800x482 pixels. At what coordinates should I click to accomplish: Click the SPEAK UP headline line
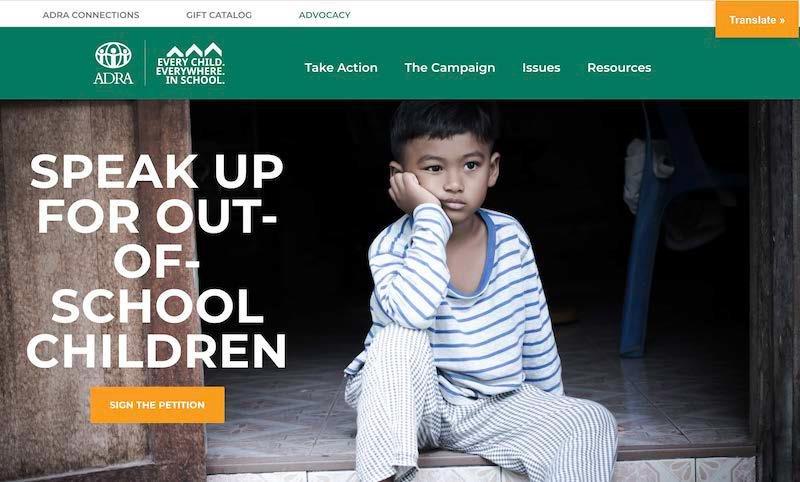(x=156, y=171)
